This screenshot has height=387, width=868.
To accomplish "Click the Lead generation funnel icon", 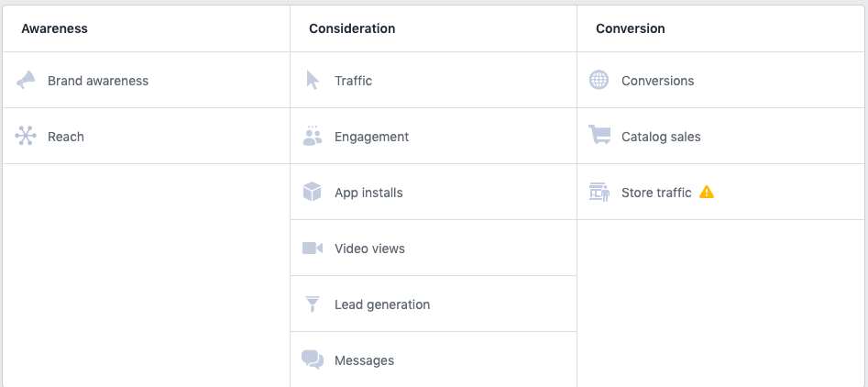I will [313, 304].
